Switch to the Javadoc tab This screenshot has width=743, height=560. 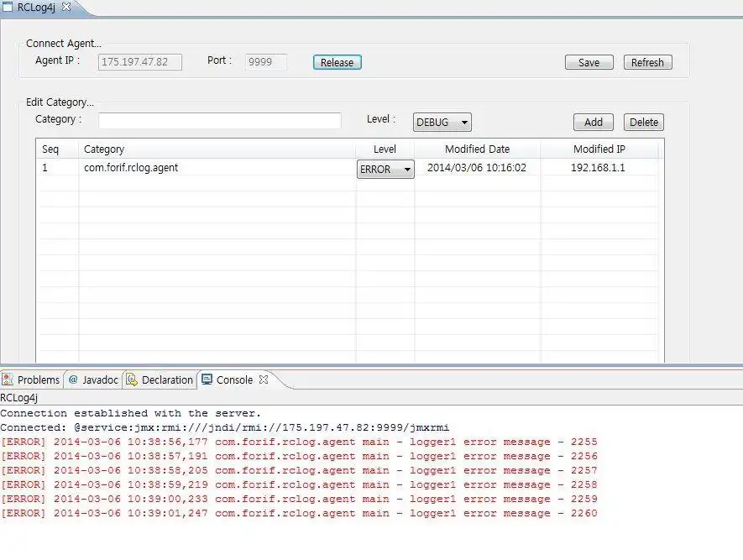point(93,380)
